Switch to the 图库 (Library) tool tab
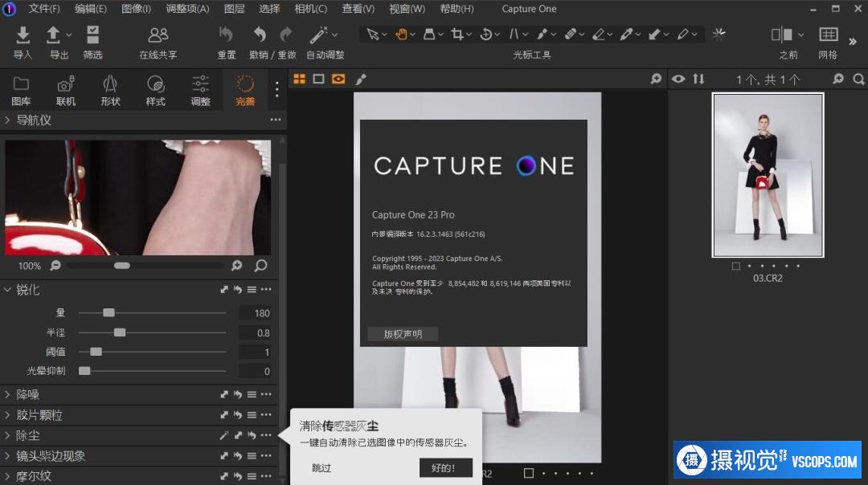The width and height of the screenshot is (868, 485). (21, 91)
